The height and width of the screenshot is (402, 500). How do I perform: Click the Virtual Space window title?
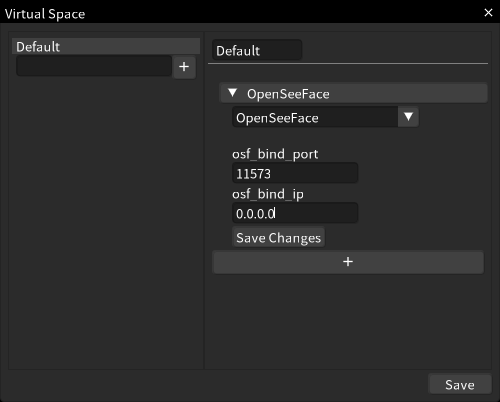point(45,14)
